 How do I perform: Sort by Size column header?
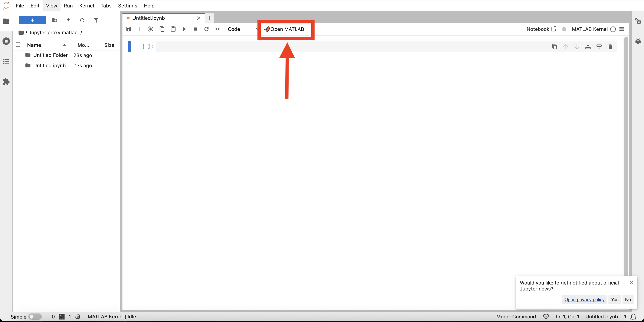click(109, 45)
